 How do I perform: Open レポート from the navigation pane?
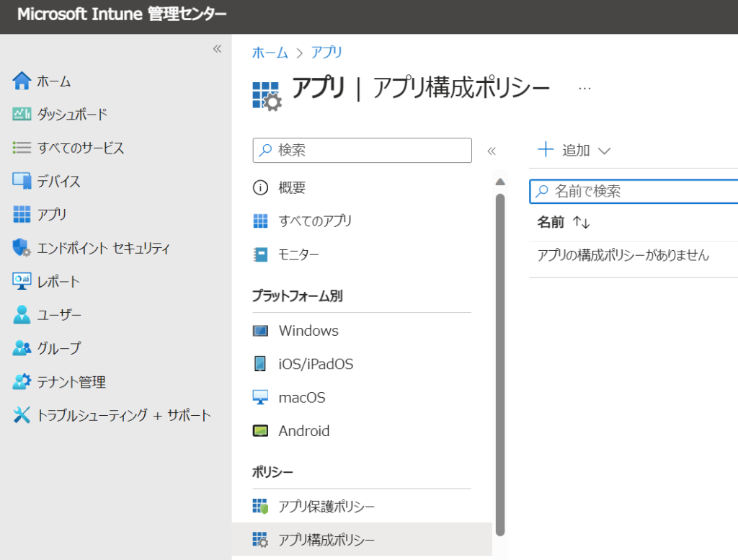click(22, 280)
